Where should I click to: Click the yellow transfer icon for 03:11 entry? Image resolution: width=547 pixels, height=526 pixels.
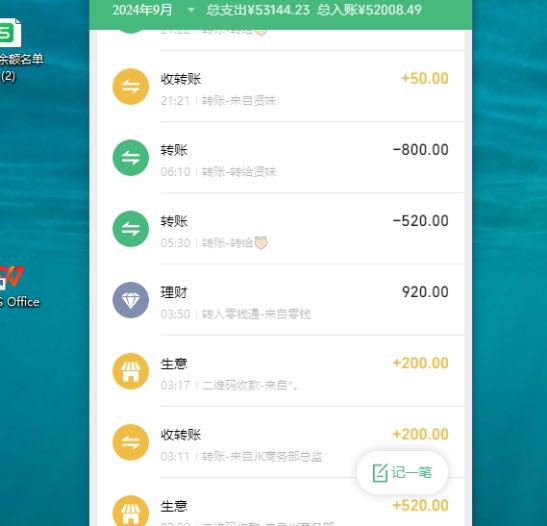click(130, 442)
